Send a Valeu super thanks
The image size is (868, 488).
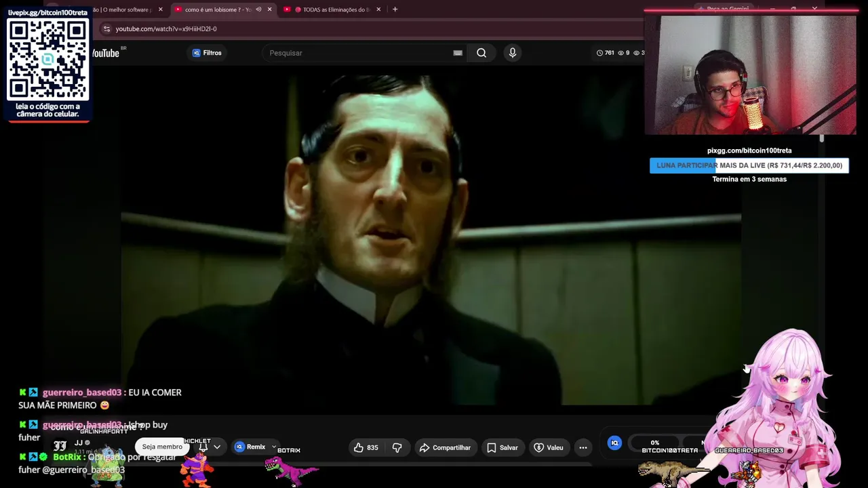[549, 447]
